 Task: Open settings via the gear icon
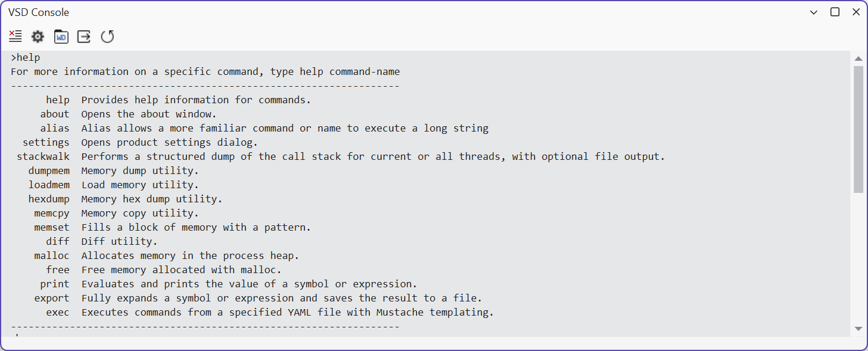pos(38,37)
